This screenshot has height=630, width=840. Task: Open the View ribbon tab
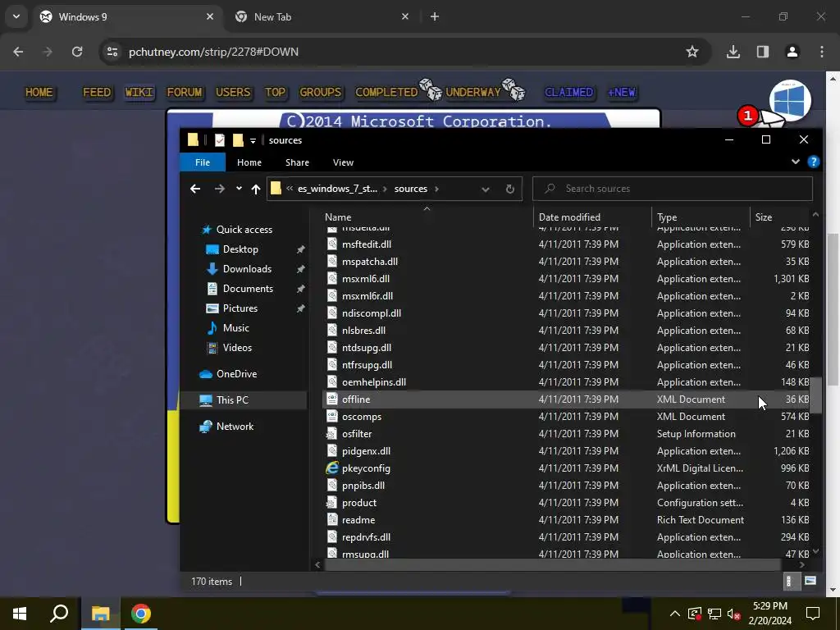[343, 162]
